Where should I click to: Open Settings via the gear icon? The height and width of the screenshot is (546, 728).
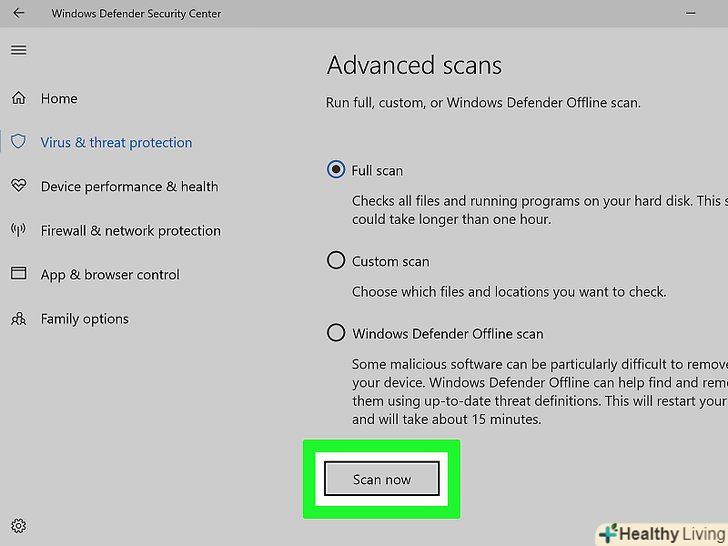coord(19,526)
